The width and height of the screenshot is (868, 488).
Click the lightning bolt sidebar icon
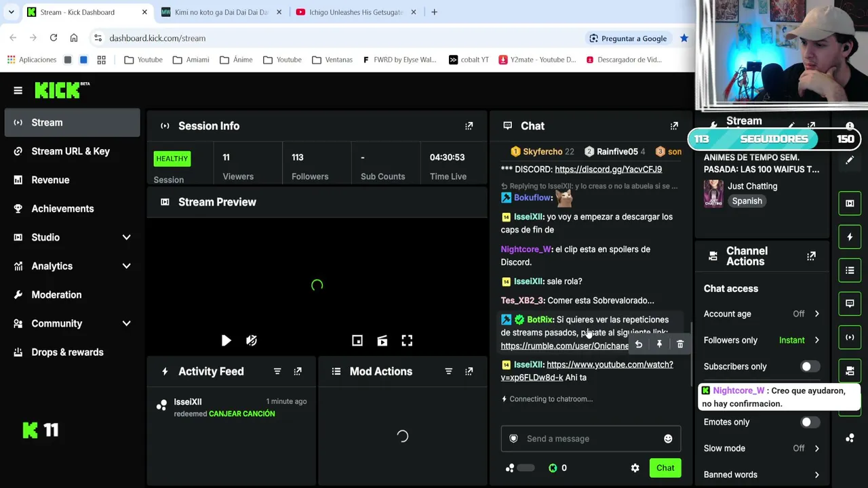pos(850,237)
